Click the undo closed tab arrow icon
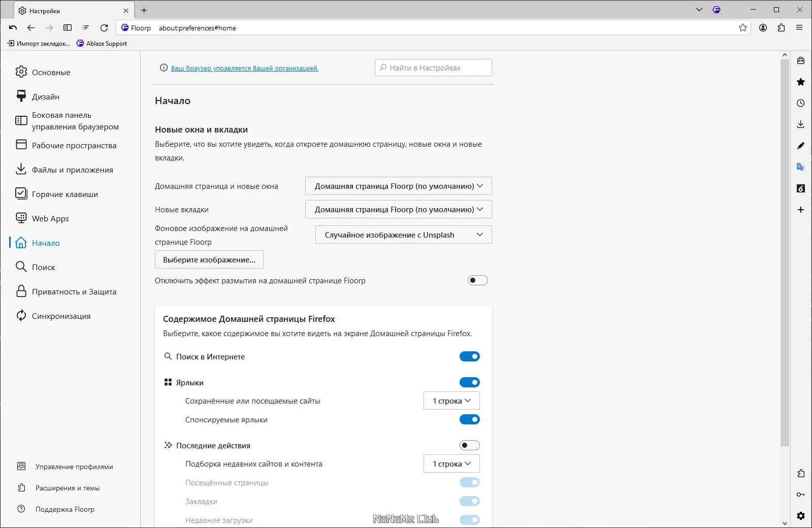812x528 pixels. (x=13, y=28)
